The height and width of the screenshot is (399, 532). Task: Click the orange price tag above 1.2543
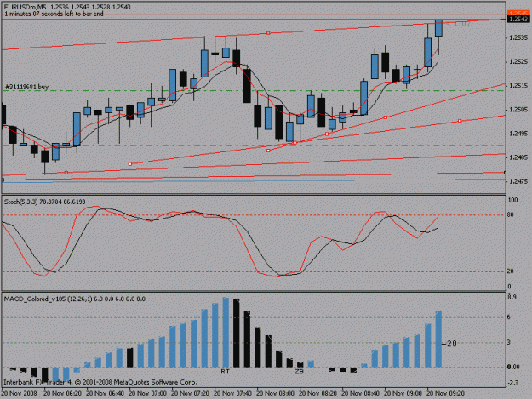point(519,13)
